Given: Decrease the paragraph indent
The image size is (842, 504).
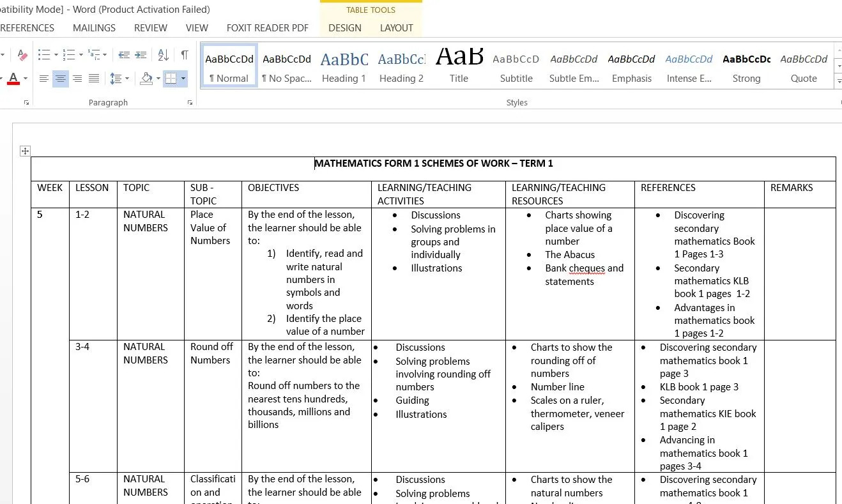Looking at the screenshot, I should point(124,56).
